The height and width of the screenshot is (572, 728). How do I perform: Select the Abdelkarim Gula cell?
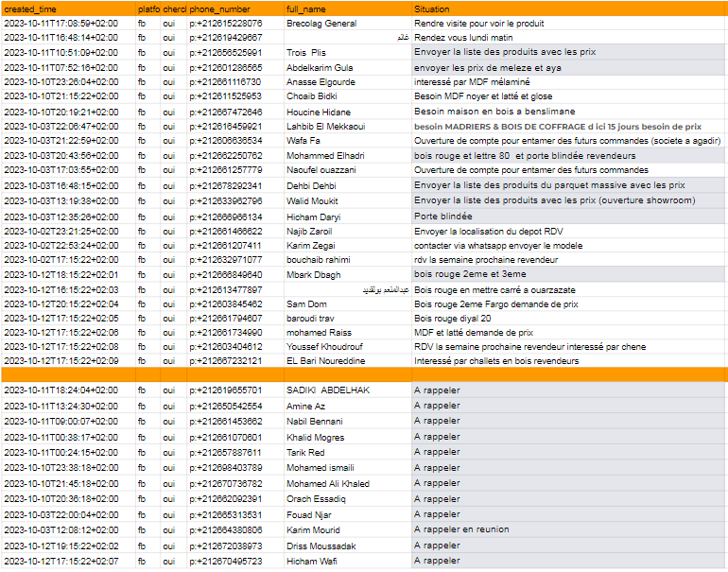point(348,68)
